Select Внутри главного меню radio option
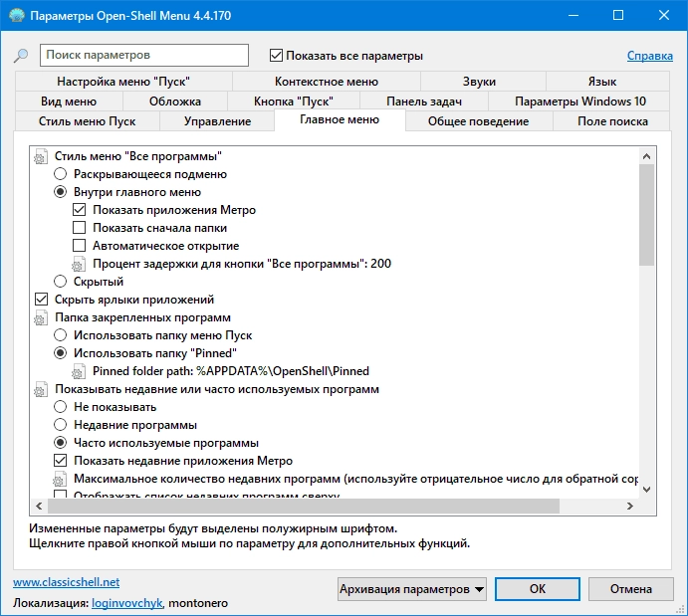The height and width of the screenshot is (616, 688). [60, 192]
